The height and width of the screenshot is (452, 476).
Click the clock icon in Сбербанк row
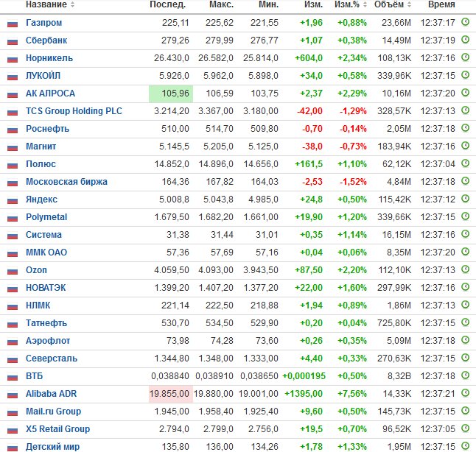pyautogui.click(x=465, y=40)
